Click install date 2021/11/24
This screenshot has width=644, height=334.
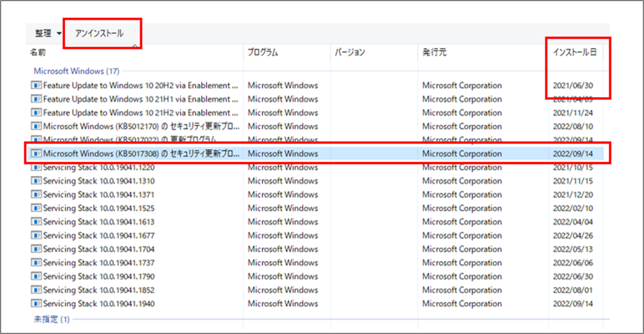pos(573,112)
